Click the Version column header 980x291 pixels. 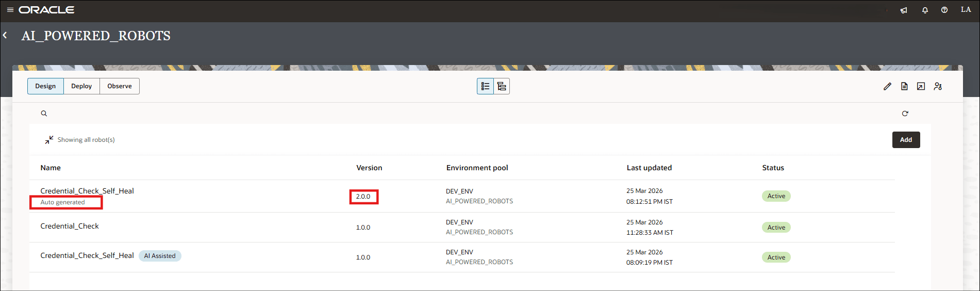(369, 168)
